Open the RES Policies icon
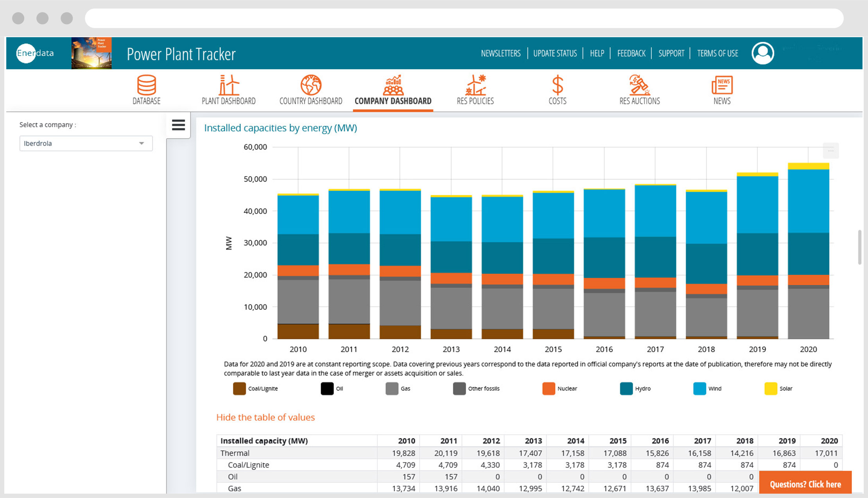The image size is (868, 498). tap(475, 85)
